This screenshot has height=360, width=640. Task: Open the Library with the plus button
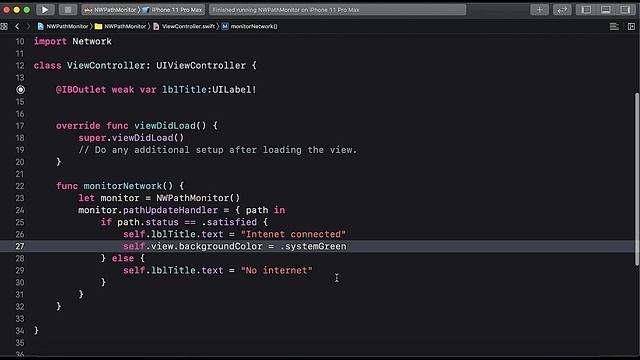539,10
